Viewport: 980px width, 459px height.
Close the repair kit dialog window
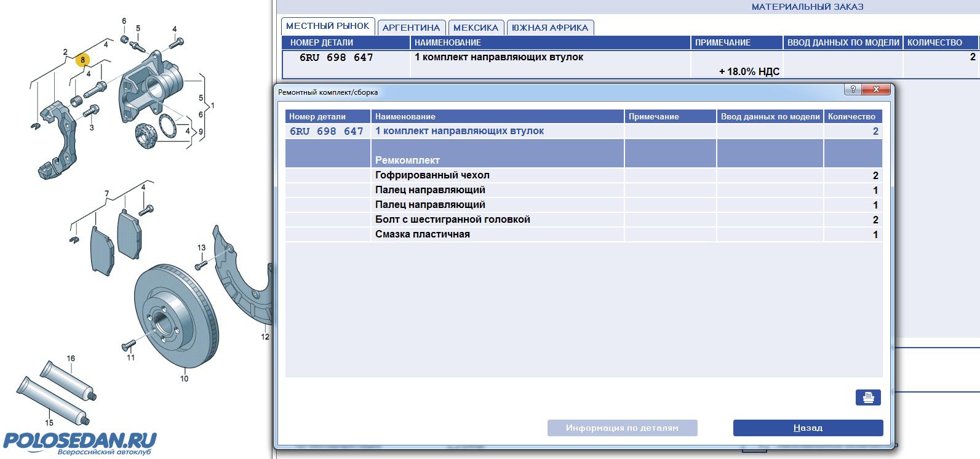(x=877, y=90)
